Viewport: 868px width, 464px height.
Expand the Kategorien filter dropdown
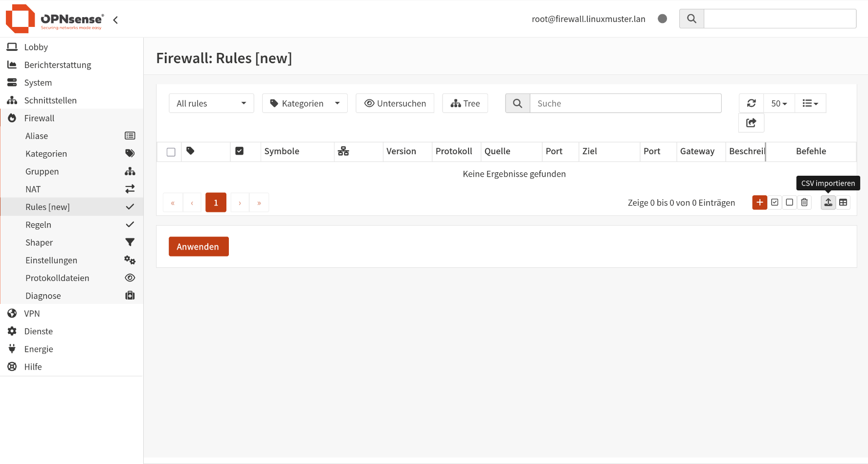(305, 103)
